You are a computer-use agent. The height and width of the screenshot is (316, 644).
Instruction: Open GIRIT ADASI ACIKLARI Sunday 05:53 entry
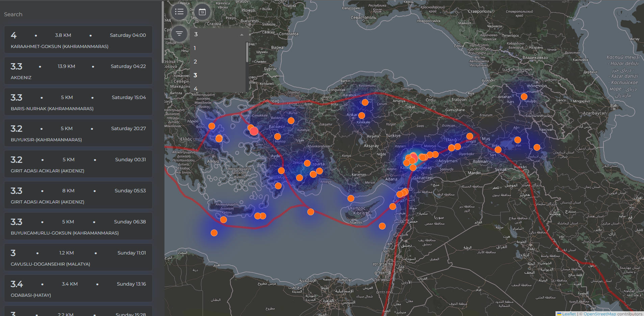pyautogui.click(x=78, y=195)
